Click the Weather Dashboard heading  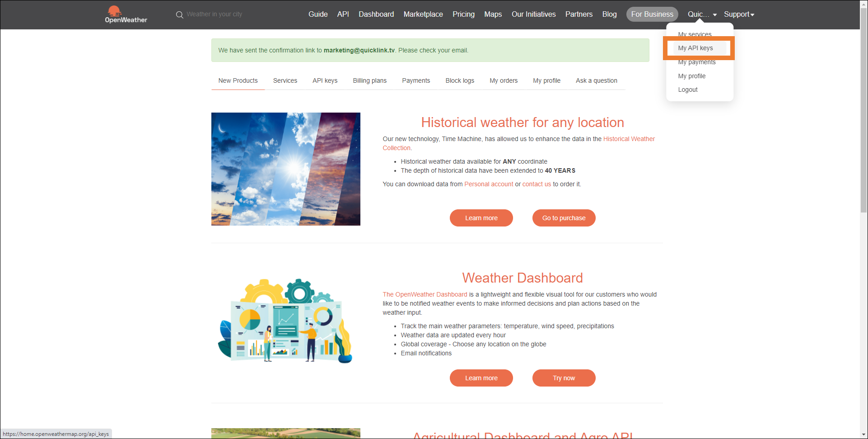(x=523, y=278)
